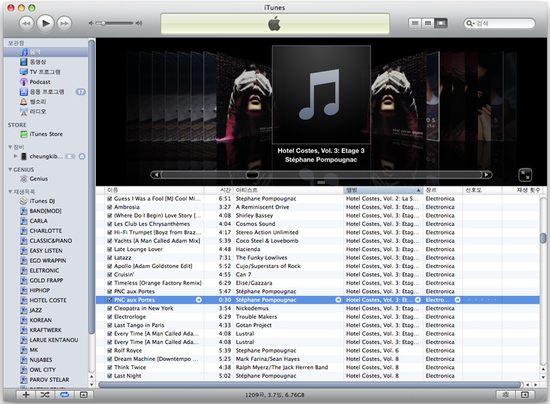Viewport: 550px width, 404px height.
Task: Switch to list view
Action: pyautogui.click(x=415, y=23)
